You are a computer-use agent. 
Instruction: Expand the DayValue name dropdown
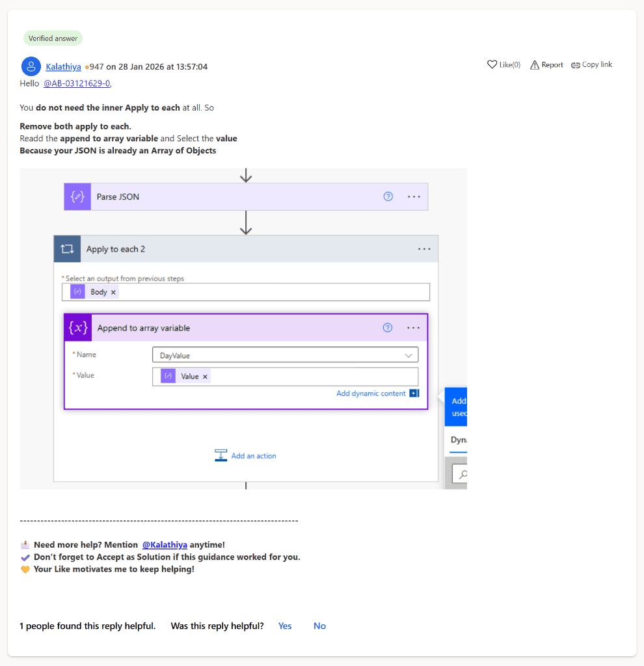(x=409, y=356)
